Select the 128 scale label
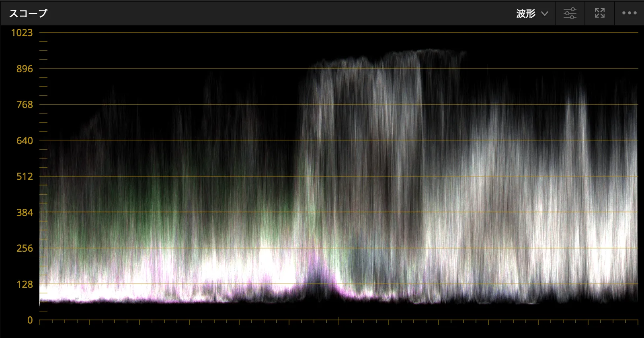Image resolution: width=644 pixels, height=338 pixels. pyautogui.click(x=25, y=285)
